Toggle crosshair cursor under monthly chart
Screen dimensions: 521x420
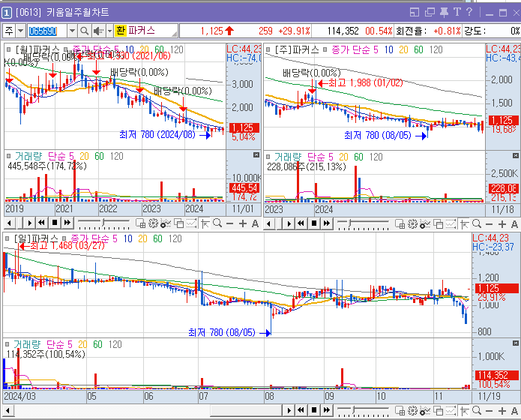point(205,223)
